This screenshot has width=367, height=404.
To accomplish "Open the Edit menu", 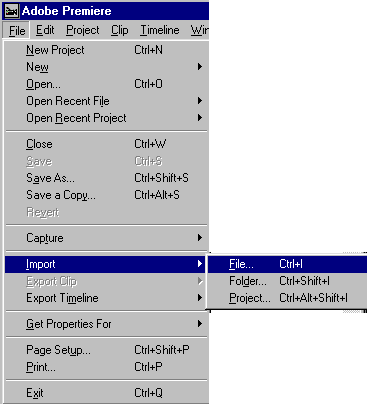I will pos(45,30).
